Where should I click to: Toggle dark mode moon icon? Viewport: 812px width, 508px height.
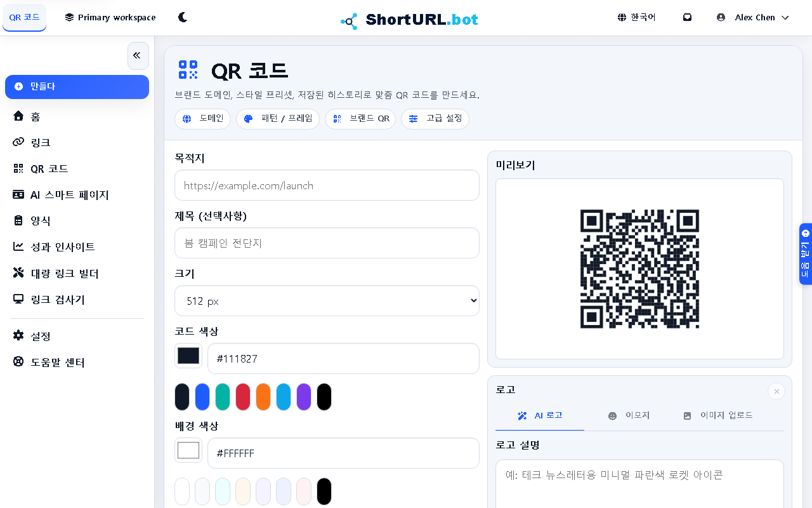pos(183,17)
